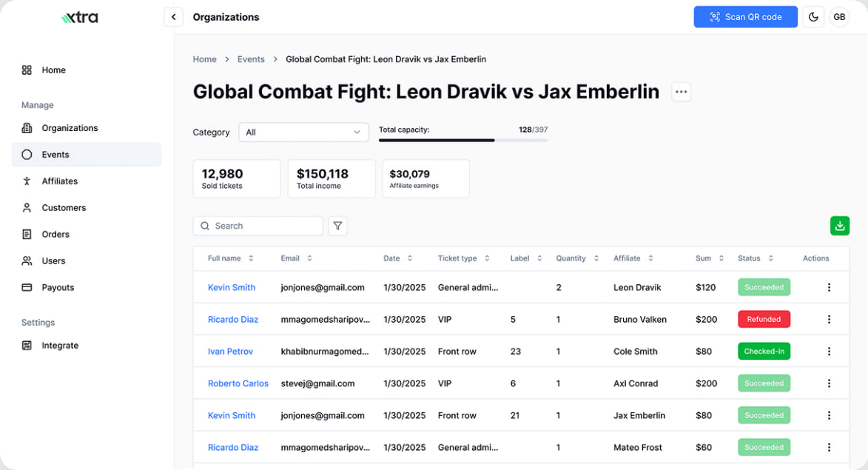This screenshot has height=470, width=868.
Task: Open actions menu for Roberto Carlos row
Action: pos(829,383)
